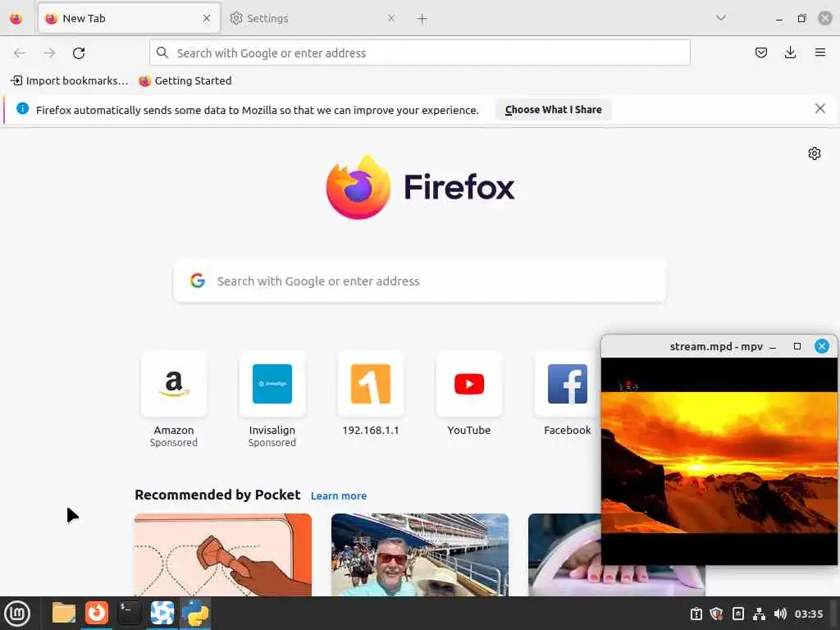840x630 pixels.
Task: Open the Pocket story with heart stitching illustration
Action: [223, 555]
